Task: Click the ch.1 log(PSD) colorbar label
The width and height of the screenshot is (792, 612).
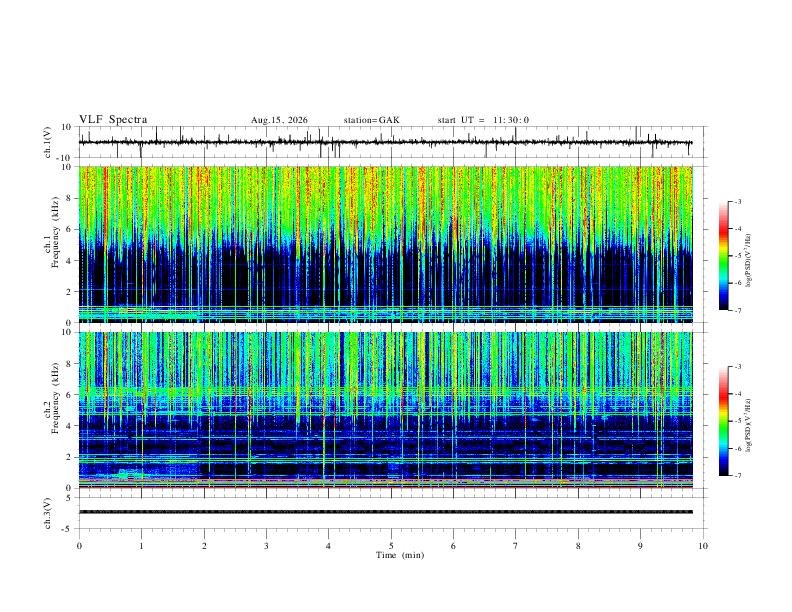Action: click(x=748, y=261)
